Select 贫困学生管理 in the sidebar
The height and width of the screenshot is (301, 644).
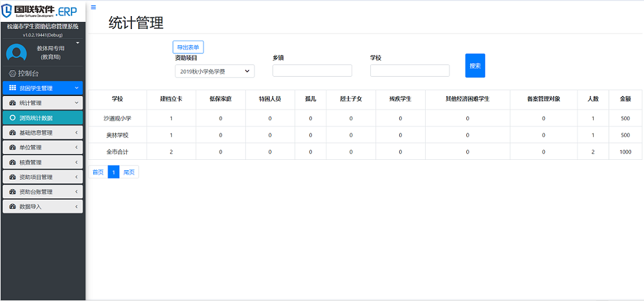tap(43, 88)
